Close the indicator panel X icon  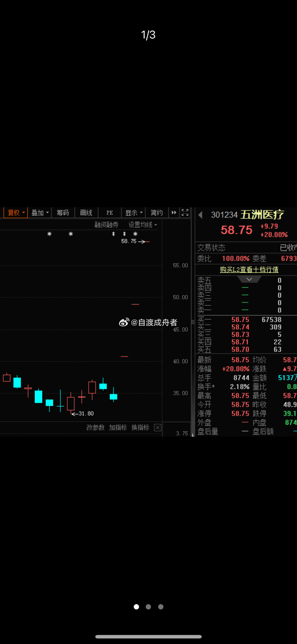point(158,427)
